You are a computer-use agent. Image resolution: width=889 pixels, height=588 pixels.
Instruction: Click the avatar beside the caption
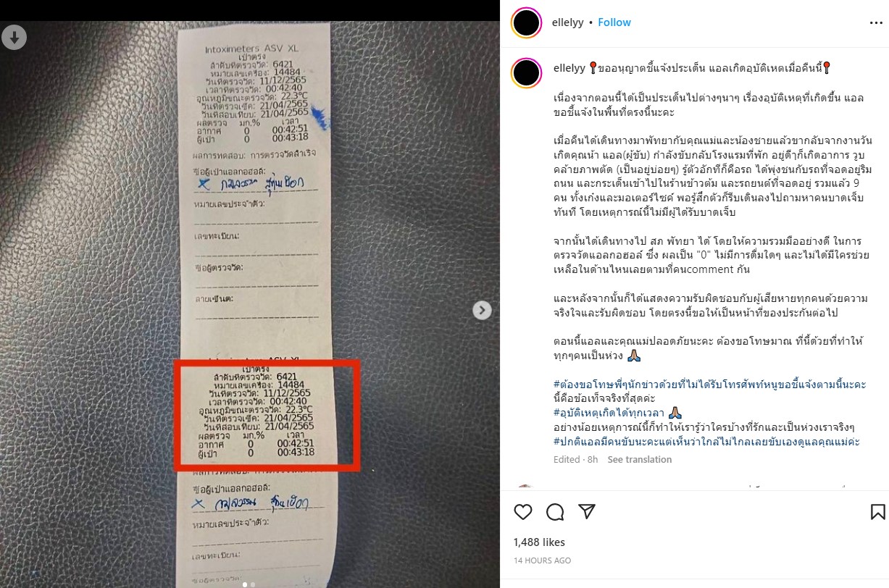pyautogui.click(x=527, y=72)
